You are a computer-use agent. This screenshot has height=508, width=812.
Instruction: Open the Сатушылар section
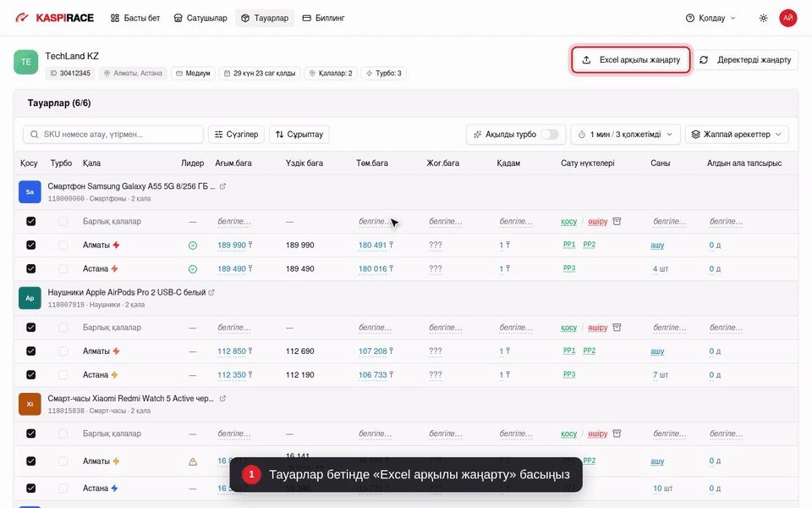click(200, 18)
